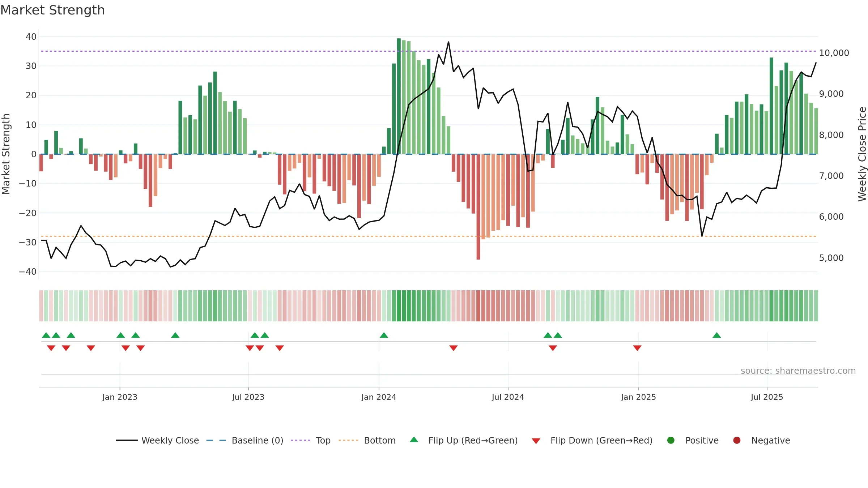Screen dimensions: 868x488
Task: Click the blue dashed Baseline sample in legend
Action: pos(216,440)
